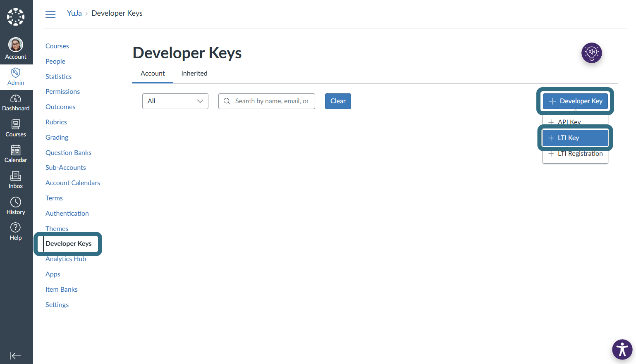Click the YuJa breadcrumb link
This screenshot has height=364, width=636.
(74, 13)
